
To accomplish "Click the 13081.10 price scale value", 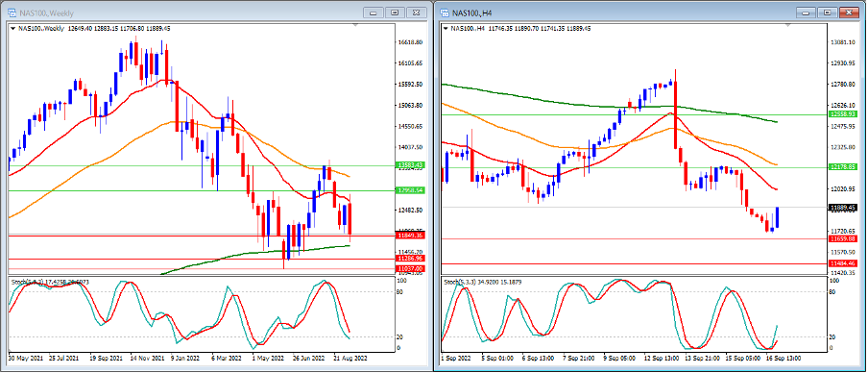I will click(844, 42).
